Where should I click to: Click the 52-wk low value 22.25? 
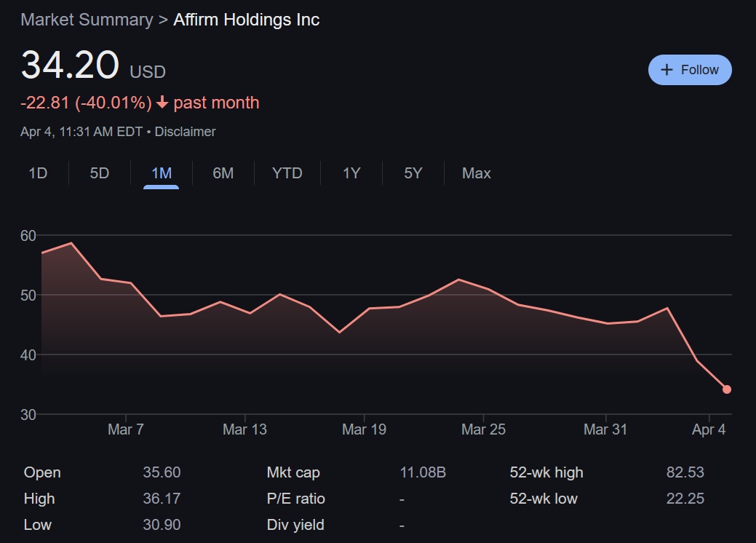pyautogui.click(x=685, y=498)
